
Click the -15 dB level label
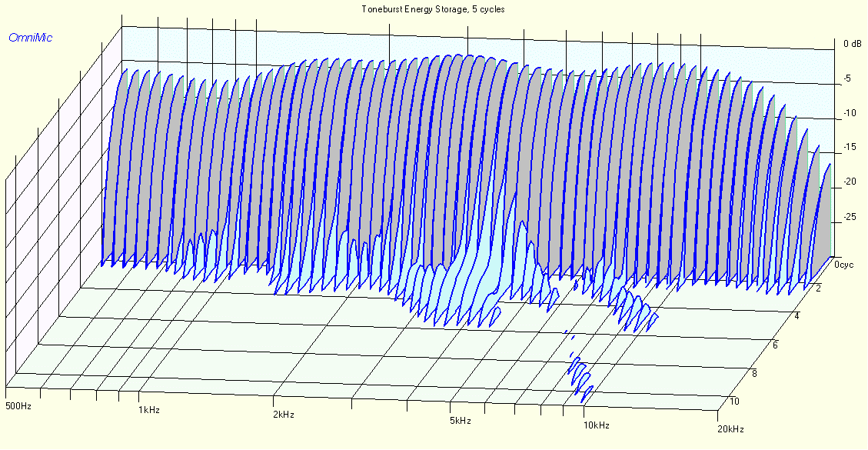849,148
